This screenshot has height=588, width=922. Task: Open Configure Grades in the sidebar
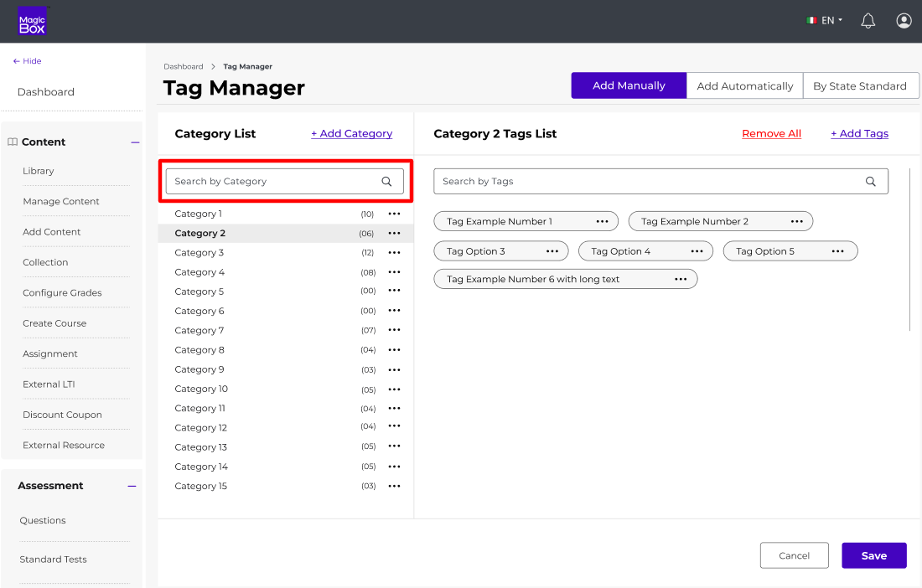(62, 293)
